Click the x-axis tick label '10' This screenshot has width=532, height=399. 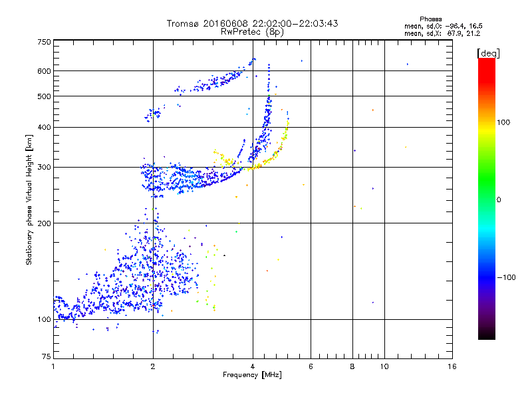coord(384,366)
